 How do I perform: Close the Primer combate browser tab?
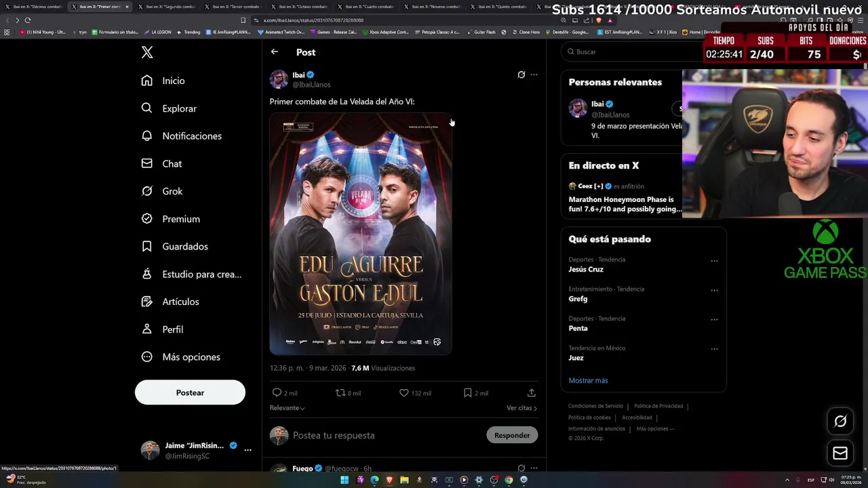(127, 7)
